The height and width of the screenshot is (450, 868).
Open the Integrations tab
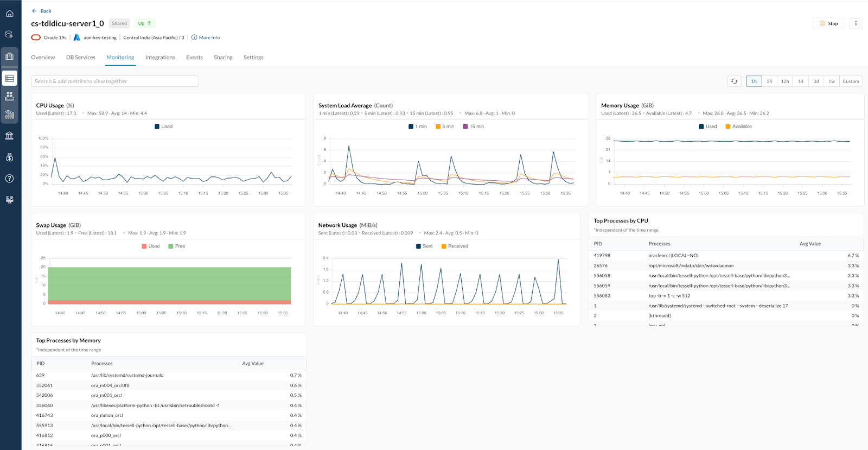tap(160, 58)
